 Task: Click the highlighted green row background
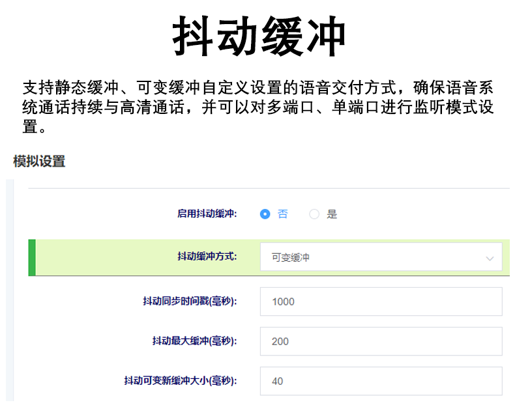pos(104,257)
